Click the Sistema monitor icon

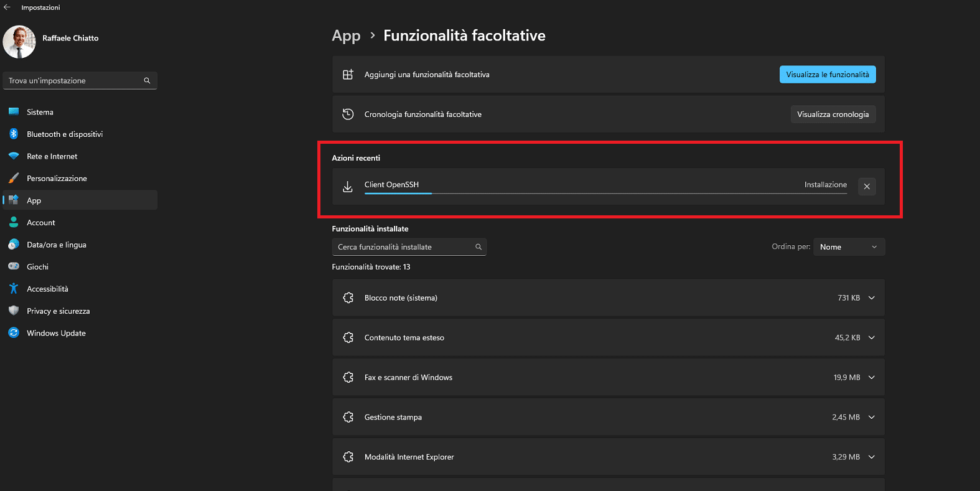click(14, 112)
